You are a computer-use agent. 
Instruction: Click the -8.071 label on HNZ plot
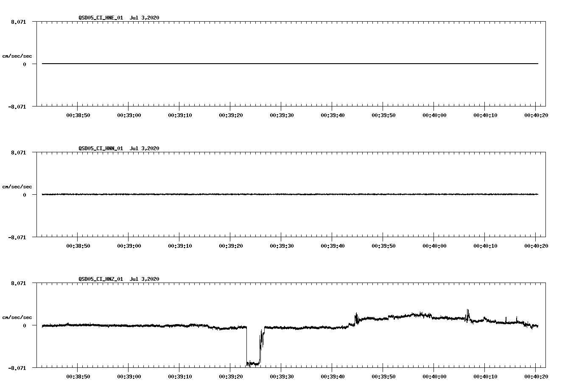point(17,368)
